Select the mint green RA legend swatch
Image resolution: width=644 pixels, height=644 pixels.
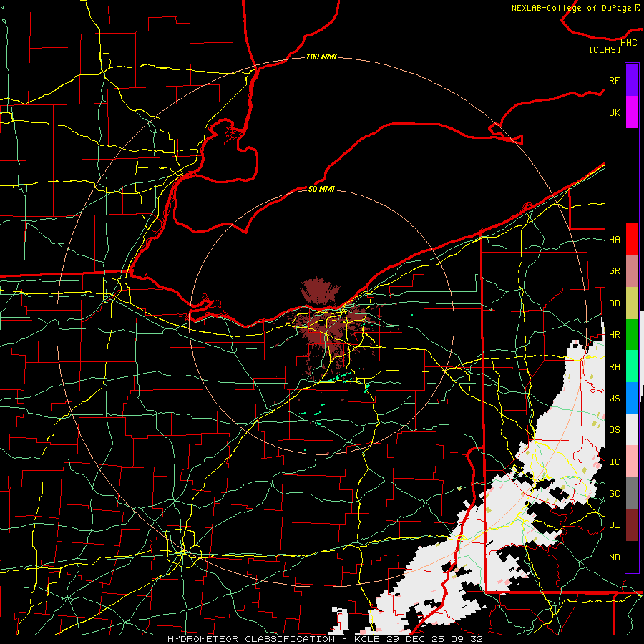632,366
